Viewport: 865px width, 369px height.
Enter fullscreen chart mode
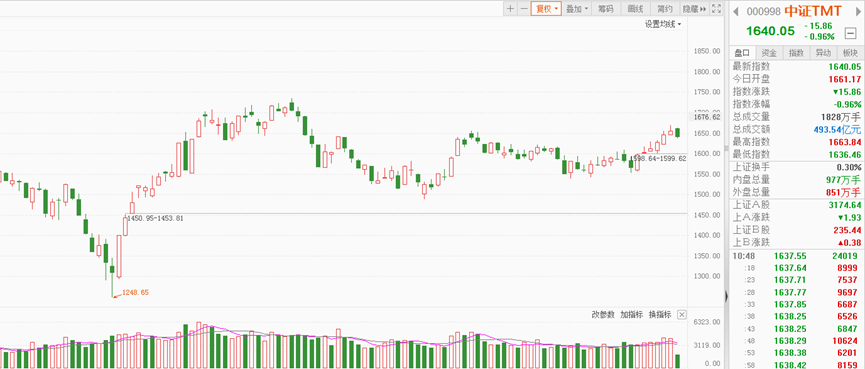click(716, 8)
